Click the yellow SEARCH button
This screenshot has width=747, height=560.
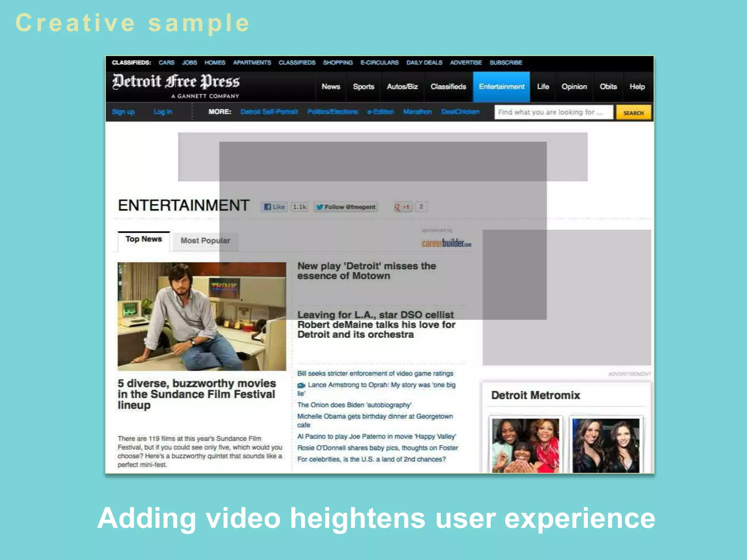point(633,113)
